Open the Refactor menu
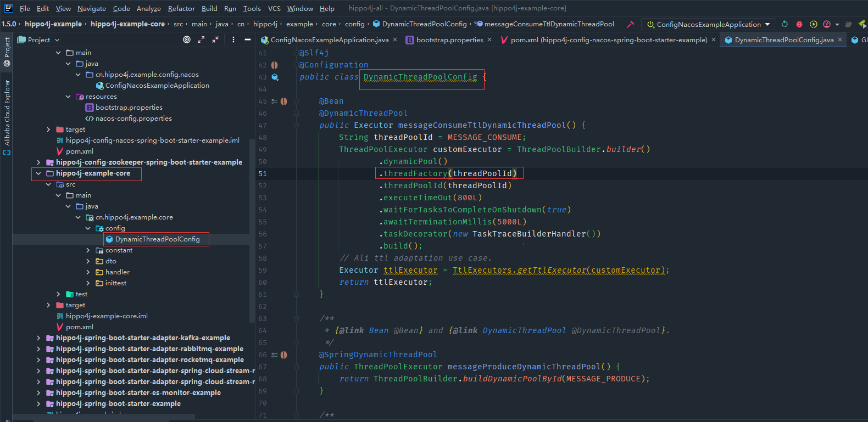 181,8
